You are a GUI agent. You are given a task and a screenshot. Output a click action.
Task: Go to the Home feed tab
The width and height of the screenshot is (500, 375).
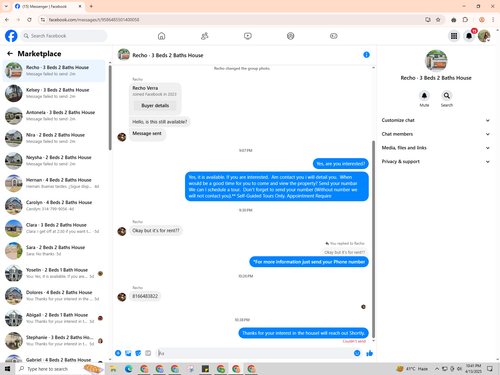pos(161,36)
